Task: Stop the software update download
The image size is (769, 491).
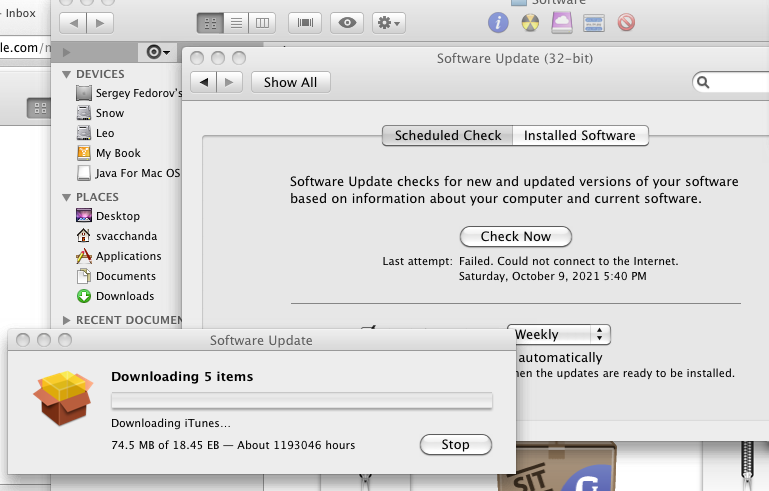Action: point(456,444)
